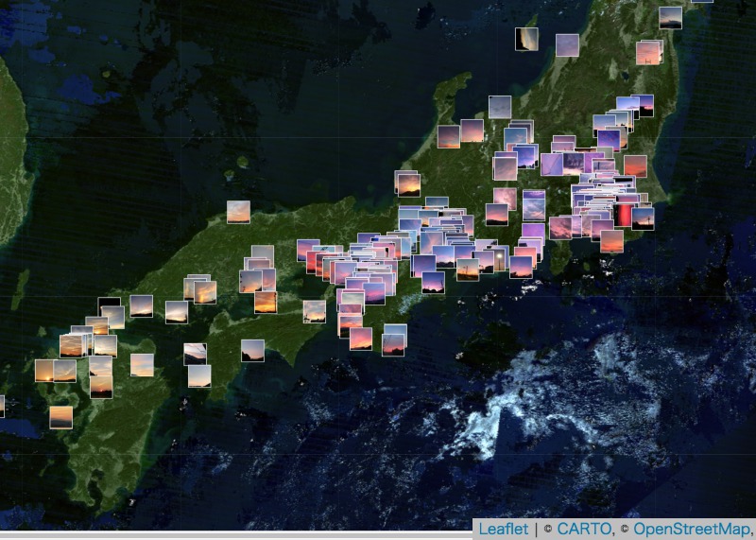
Task: Open the Leaflet attribution link
Action: pos(503,529)
